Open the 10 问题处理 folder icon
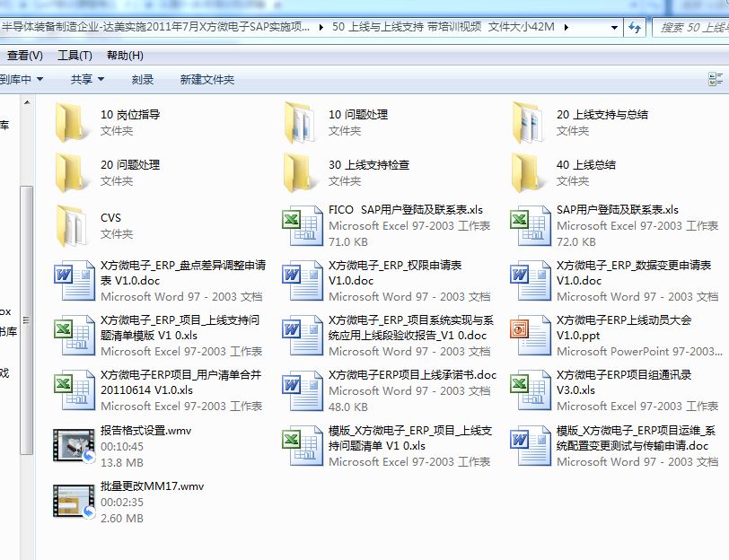 pos(301,122)
